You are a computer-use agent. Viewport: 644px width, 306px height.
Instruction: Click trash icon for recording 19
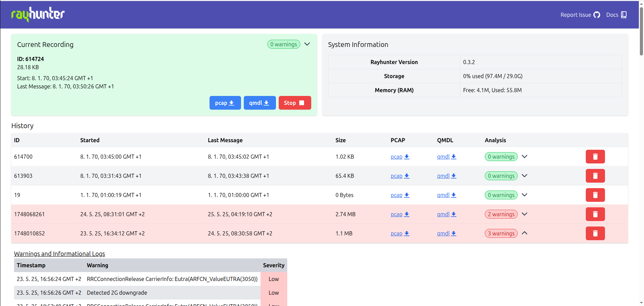coord(595,195)
